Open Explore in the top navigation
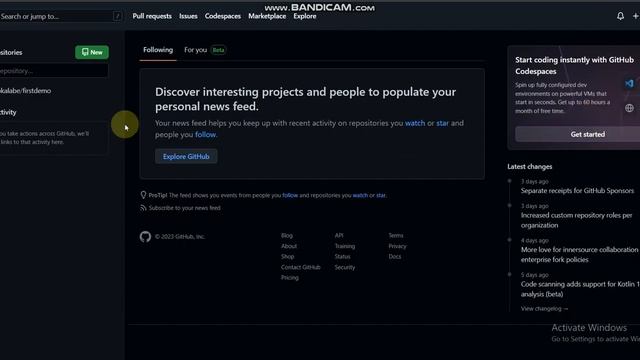This screenshot has width=640, height=360. [x=305, y=16]
